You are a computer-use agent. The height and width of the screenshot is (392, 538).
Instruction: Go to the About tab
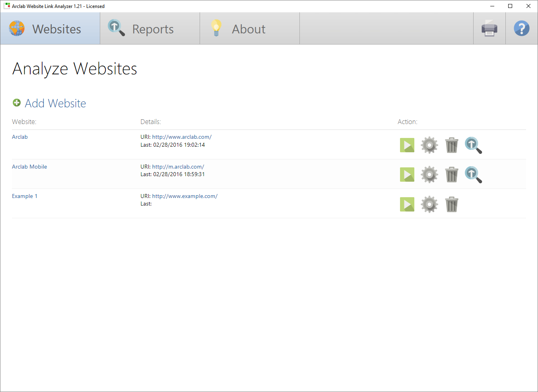click(250, 29)
